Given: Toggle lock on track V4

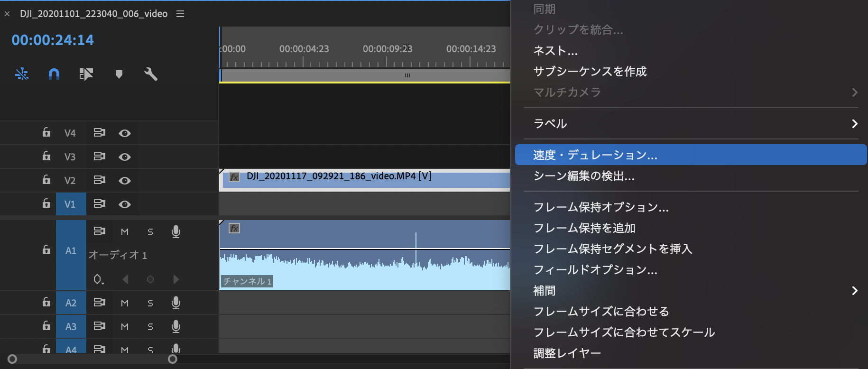Looking at the screenshot, I should (x=46, y=132).
